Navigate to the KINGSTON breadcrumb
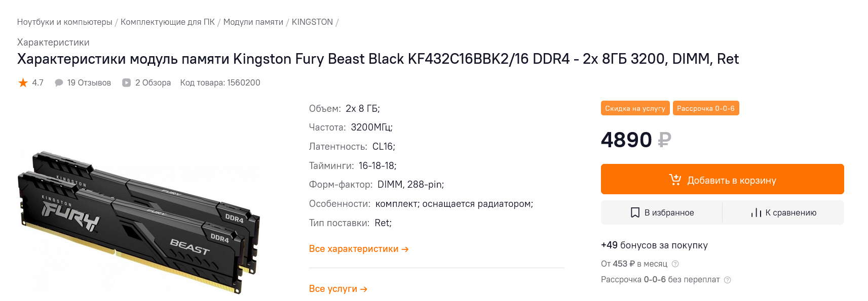 click(312, 22)
